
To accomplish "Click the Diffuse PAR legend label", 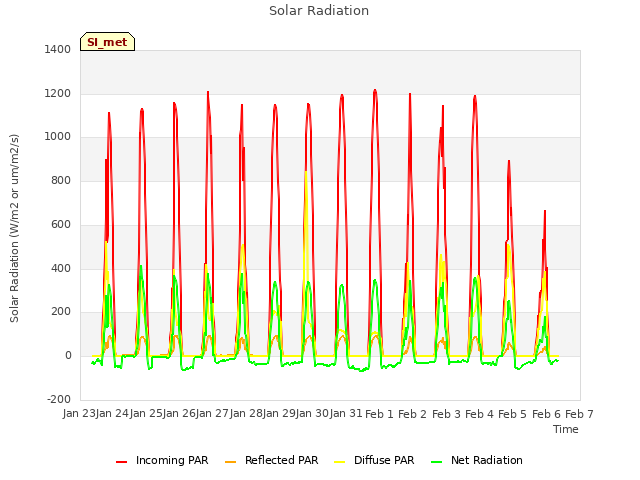I will (384, 460).
